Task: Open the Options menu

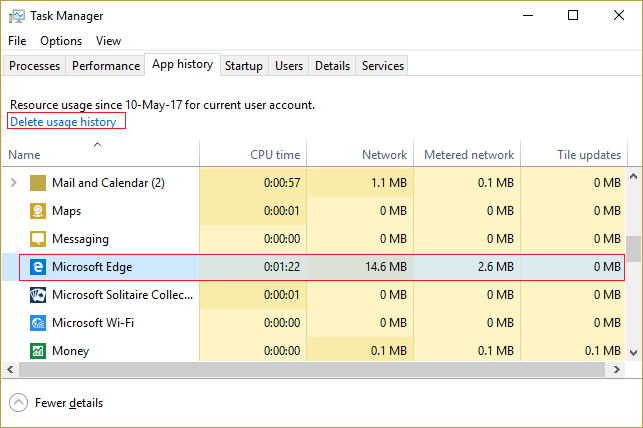Action: tap(61, 41)
